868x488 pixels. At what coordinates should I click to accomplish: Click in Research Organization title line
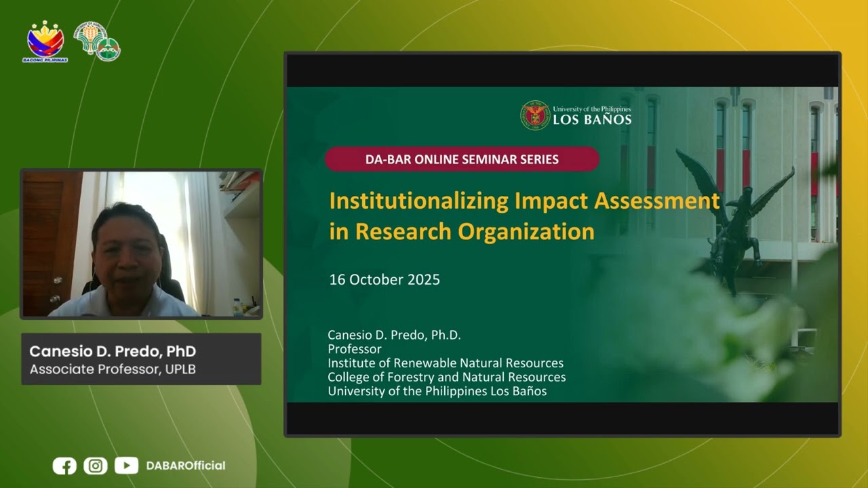point(462,232)
